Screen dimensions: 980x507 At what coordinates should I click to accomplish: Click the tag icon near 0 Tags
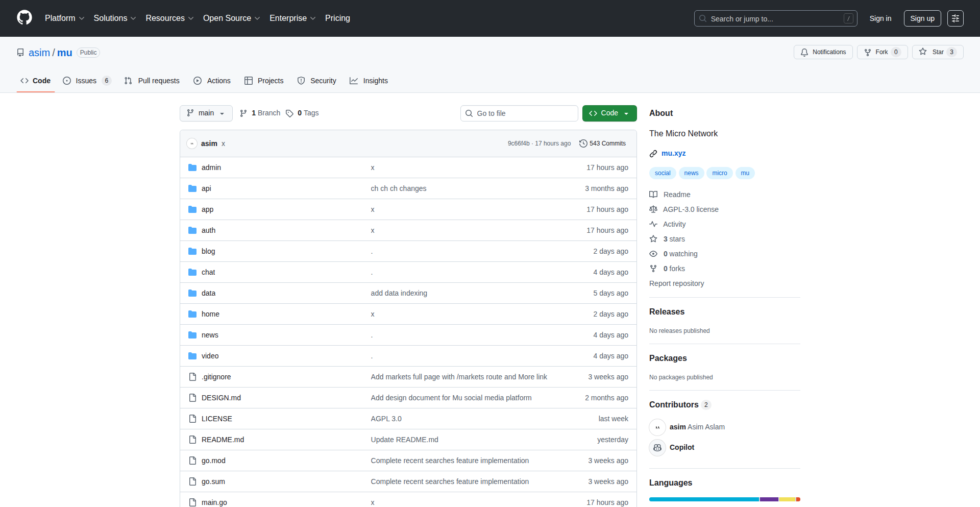coord(289,113)
